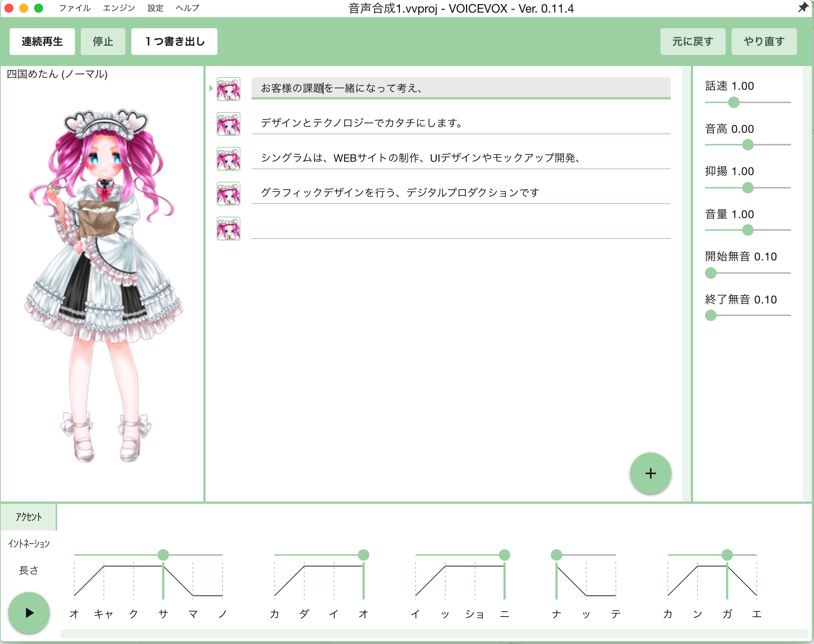Adjust the 話速 slider handle

[733, 102]
